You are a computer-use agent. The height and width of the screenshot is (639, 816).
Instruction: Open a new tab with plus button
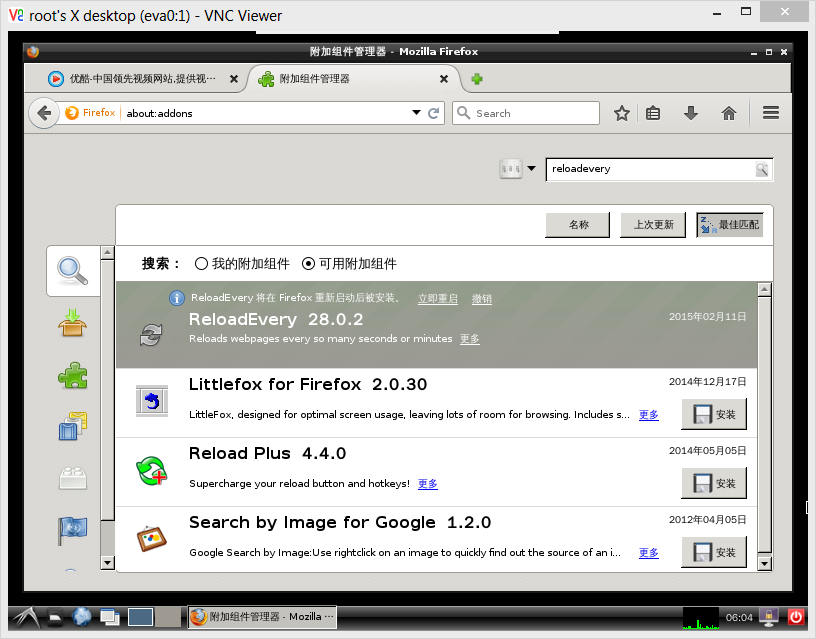(x=477, y=79)
